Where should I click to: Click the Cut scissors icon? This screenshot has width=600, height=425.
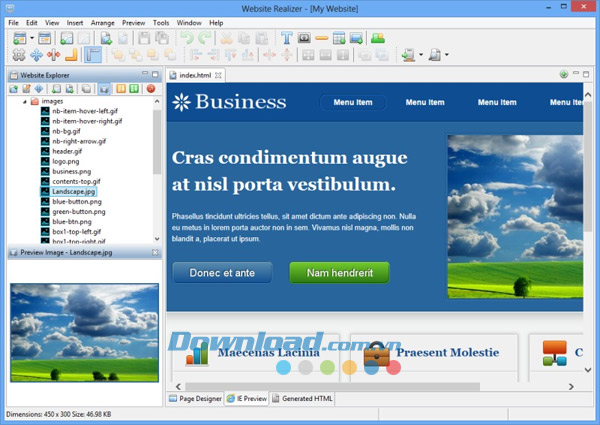(x=226, y=38)
